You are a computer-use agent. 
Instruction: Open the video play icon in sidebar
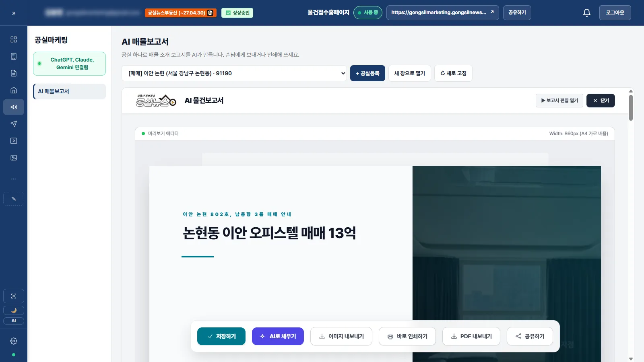tap(14, 141)
